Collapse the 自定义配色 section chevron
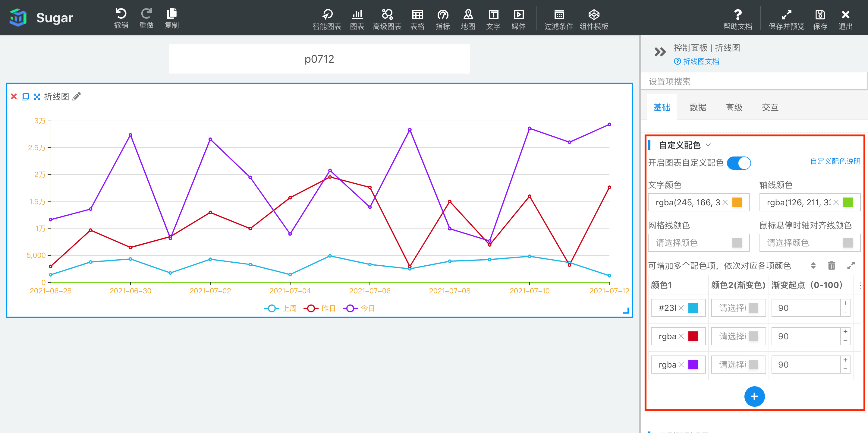 [x=708, y=145]
